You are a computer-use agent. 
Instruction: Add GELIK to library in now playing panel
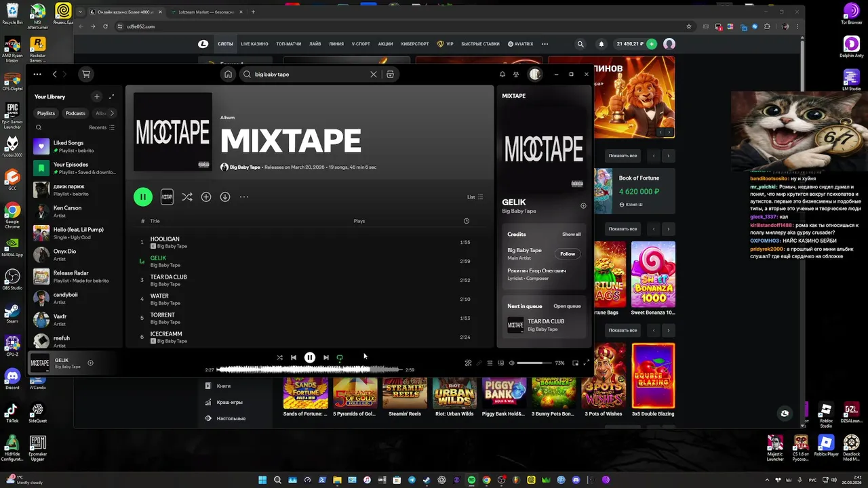[583, 205]
